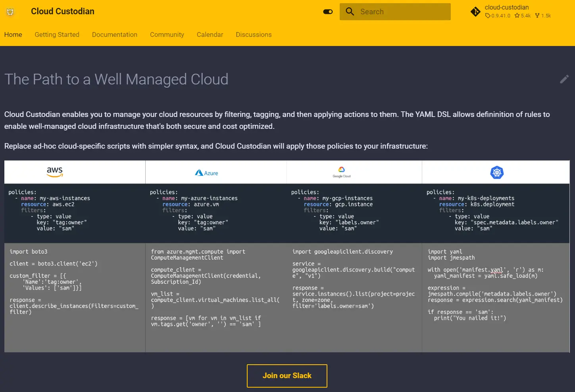Click the Join our Slack button
Viewport: 575px width, 392px height.
point(287,376)
